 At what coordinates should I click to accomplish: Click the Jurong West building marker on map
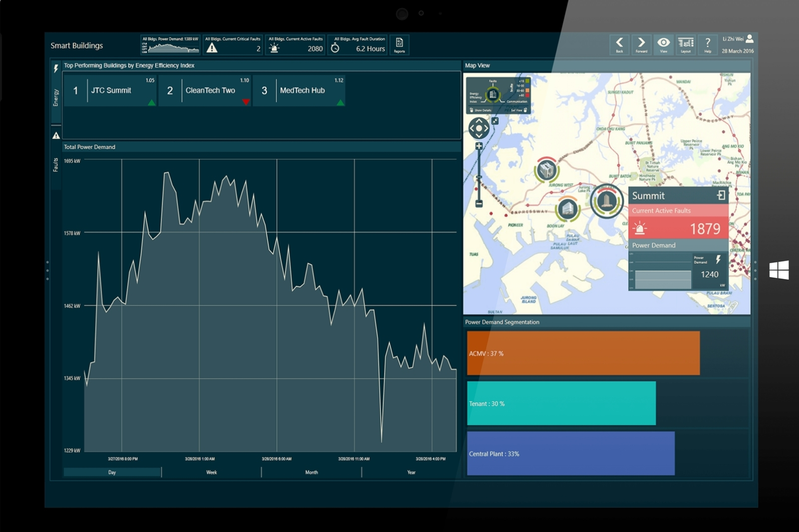(x=546, y=170)
